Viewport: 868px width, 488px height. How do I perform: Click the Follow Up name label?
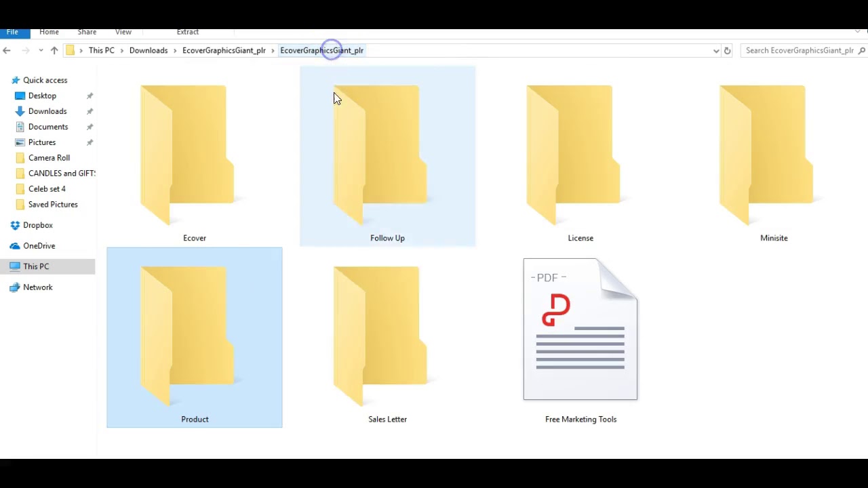[x=387, y=238]
